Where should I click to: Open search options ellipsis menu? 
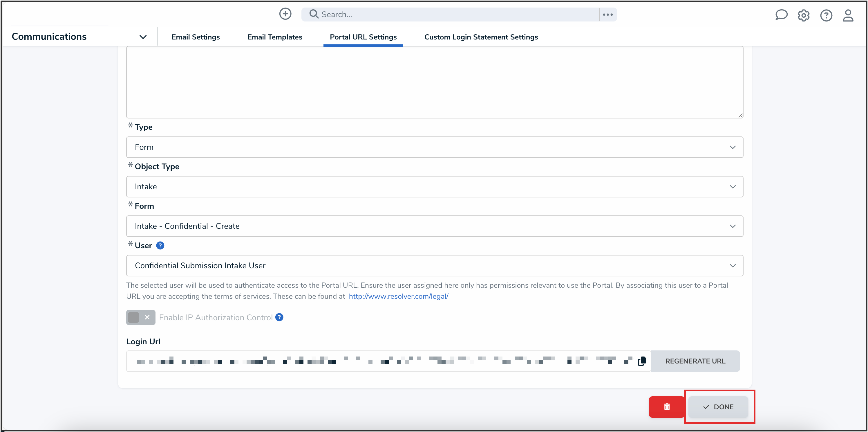[607, 15]
